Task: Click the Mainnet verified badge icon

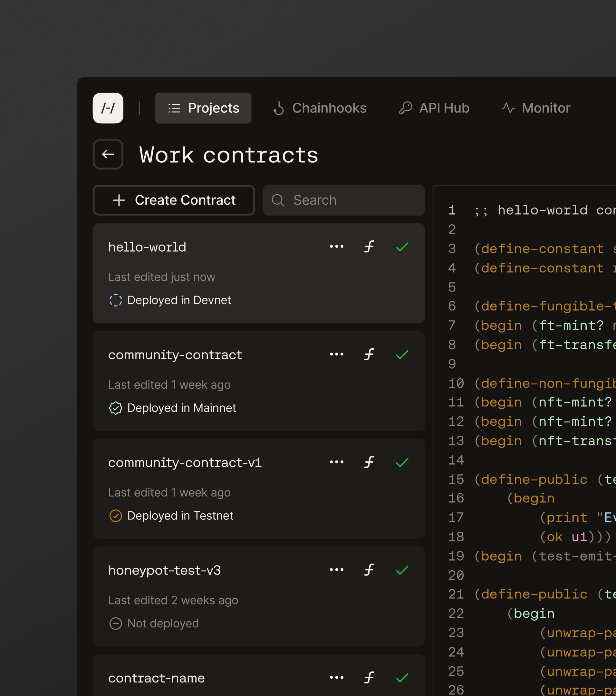Action: pyautogui.click(x=115, y=408)
